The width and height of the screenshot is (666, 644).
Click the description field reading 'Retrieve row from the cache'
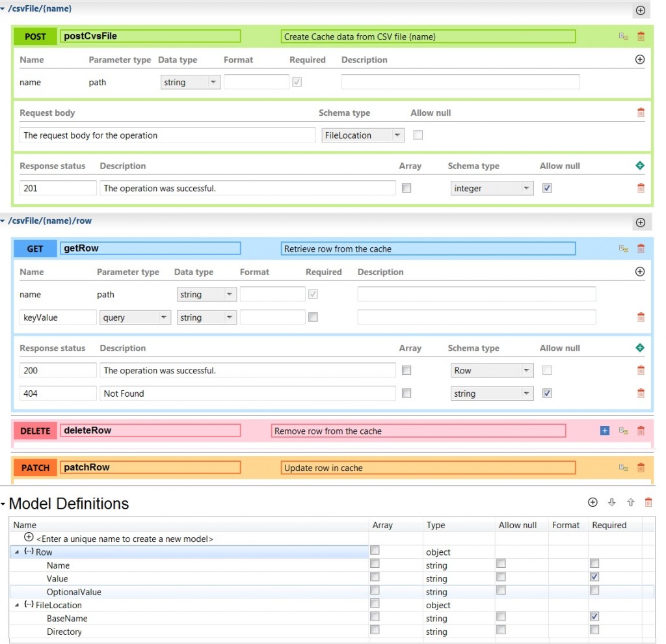click(429, 248)
